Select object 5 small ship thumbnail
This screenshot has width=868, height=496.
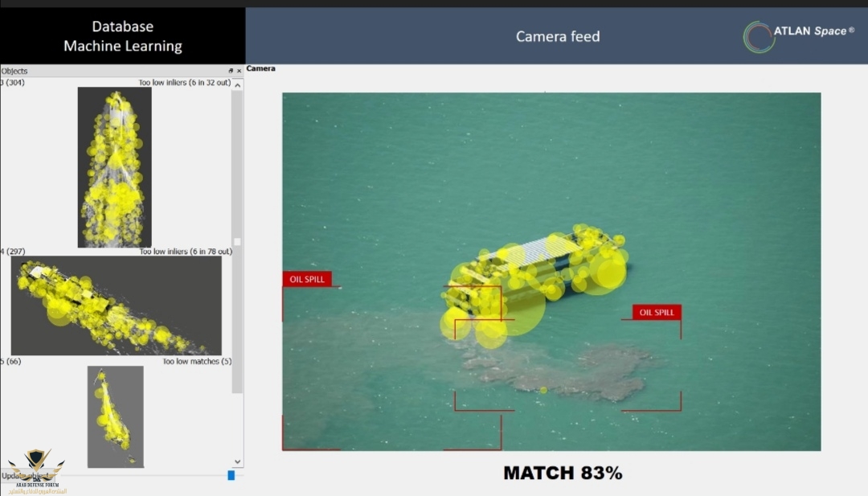(115, 416)
